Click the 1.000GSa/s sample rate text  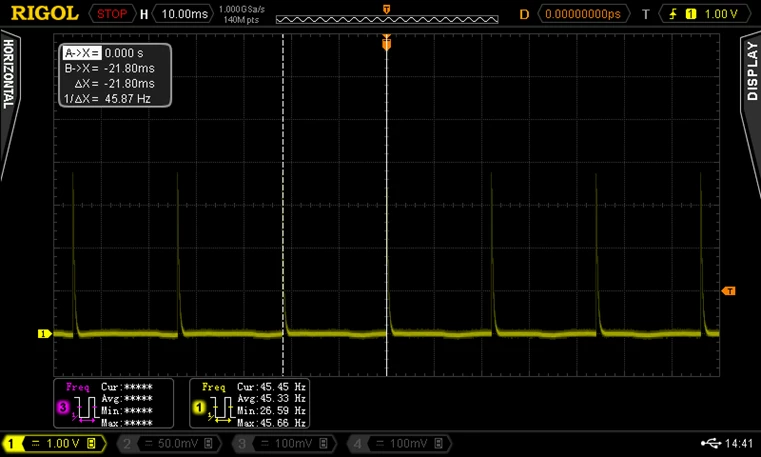tap(242, 9)
